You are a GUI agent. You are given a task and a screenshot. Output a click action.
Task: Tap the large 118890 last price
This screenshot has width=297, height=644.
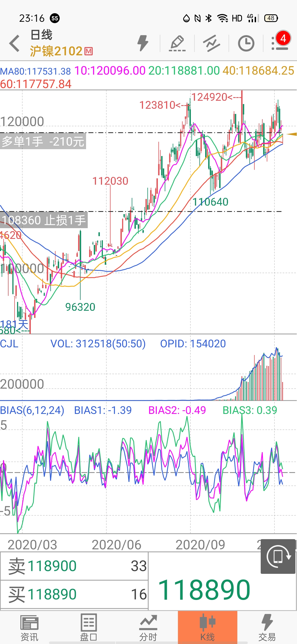click(x=204, y=590)
